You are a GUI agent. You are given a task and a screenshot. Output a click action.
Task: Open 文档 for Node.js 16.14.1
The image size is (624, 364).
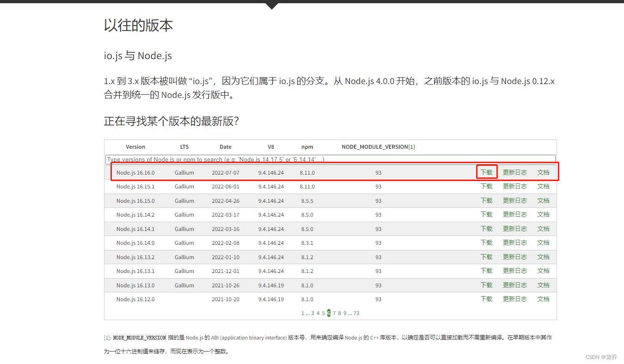click(x=543, y=229)
